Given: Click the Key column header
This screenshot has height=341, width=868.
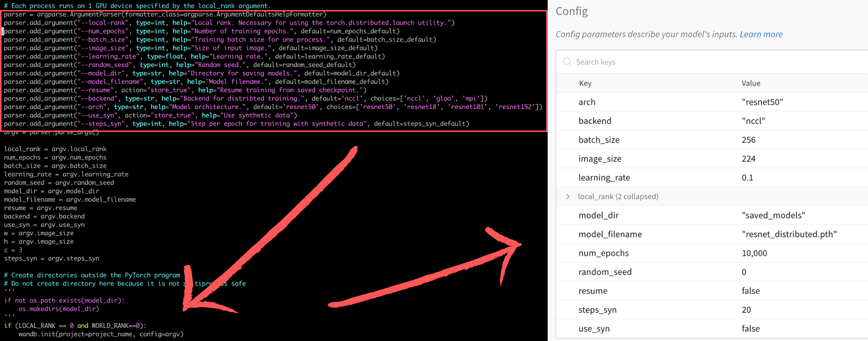Looking at the screenshot, I should 585,83.
